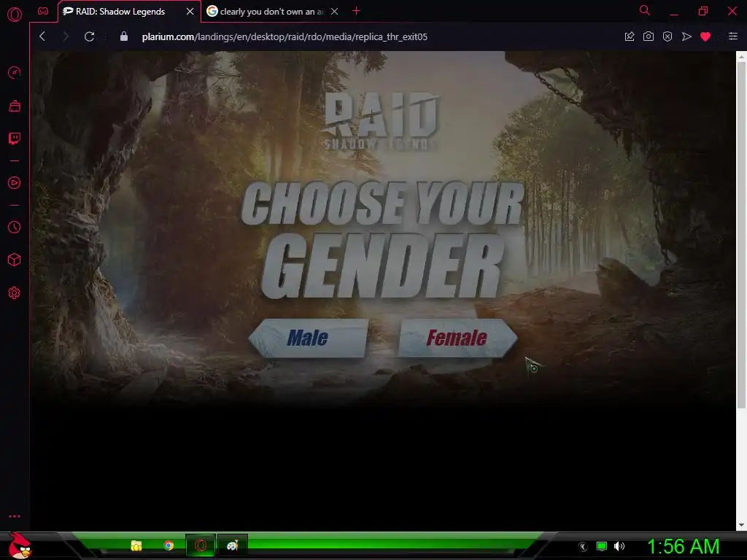The image size is (747, 560).
Task: Show hidden tray icons arrow
Action: point(583,547)
